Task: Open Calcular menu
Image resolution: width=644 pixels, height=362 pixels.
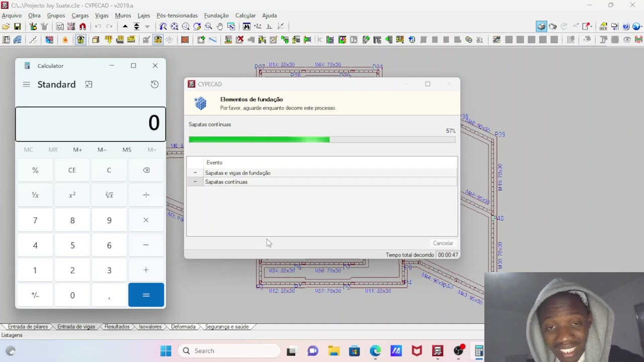Action: coord(246,16)
